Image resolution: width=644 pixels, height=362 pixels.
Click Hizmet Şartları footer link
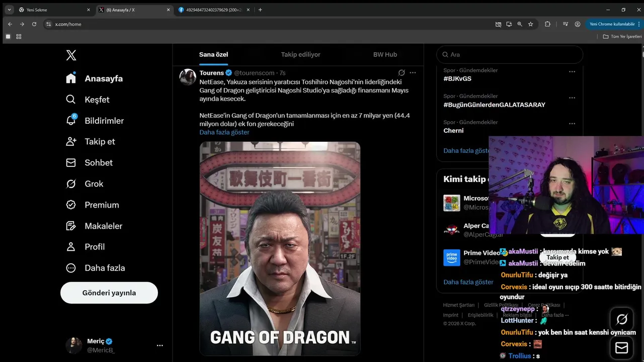tap(458, 305)
